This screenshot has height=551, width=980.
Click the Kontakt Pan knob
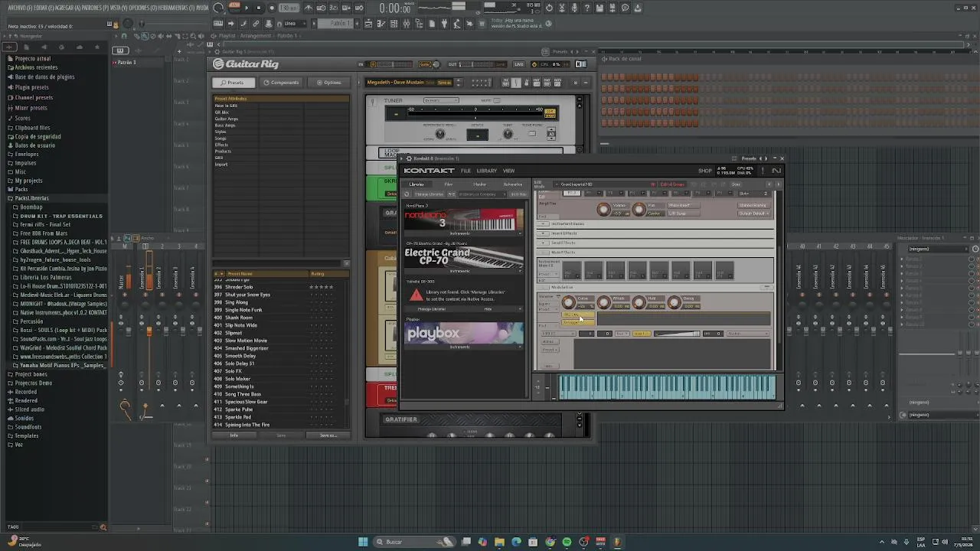tap(639, 209)
